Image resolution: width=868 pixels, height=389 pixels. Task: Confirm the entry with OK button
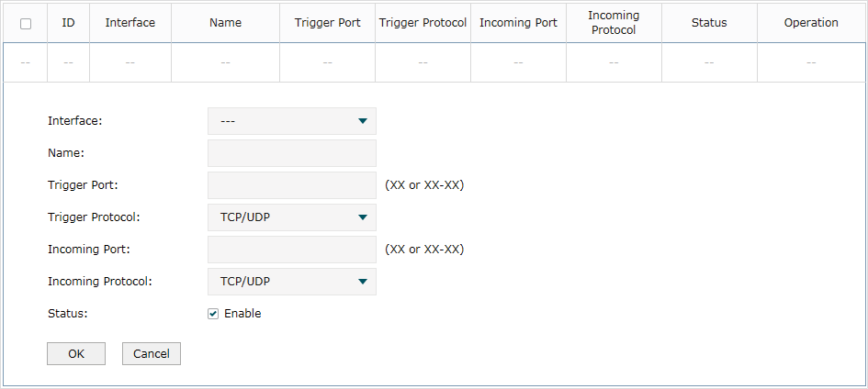pyautogui.click(x=76, y=353)
